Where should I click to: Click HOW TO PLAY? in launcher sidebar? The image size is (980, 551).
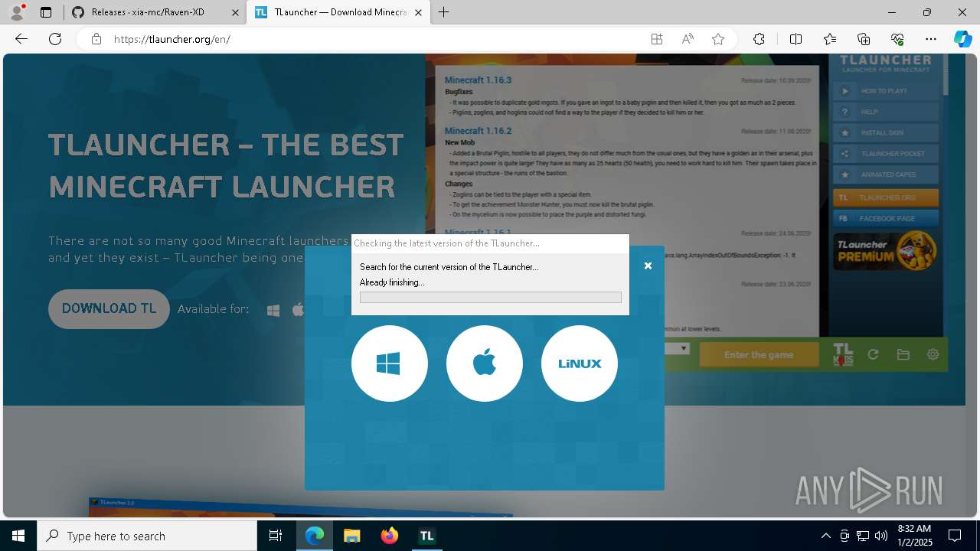pos(886,91)
